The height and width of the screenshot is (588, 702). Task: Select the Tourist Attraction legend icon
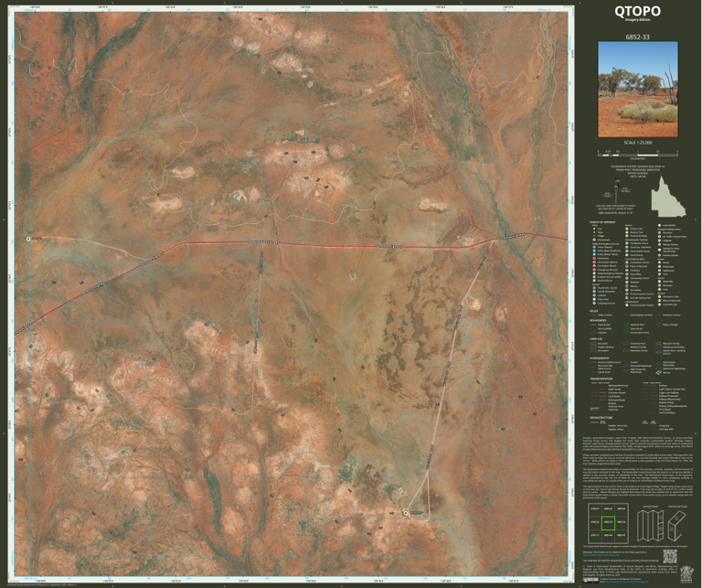click(594, 292)
